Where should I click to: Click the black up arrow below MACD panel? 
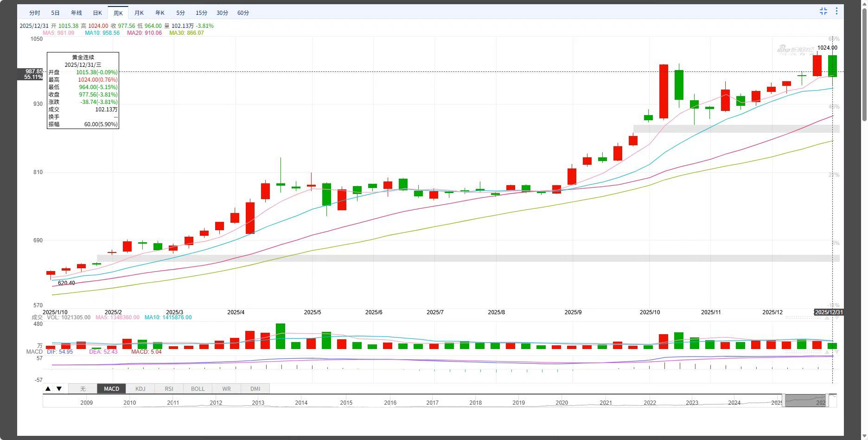(x=48, y=388)
